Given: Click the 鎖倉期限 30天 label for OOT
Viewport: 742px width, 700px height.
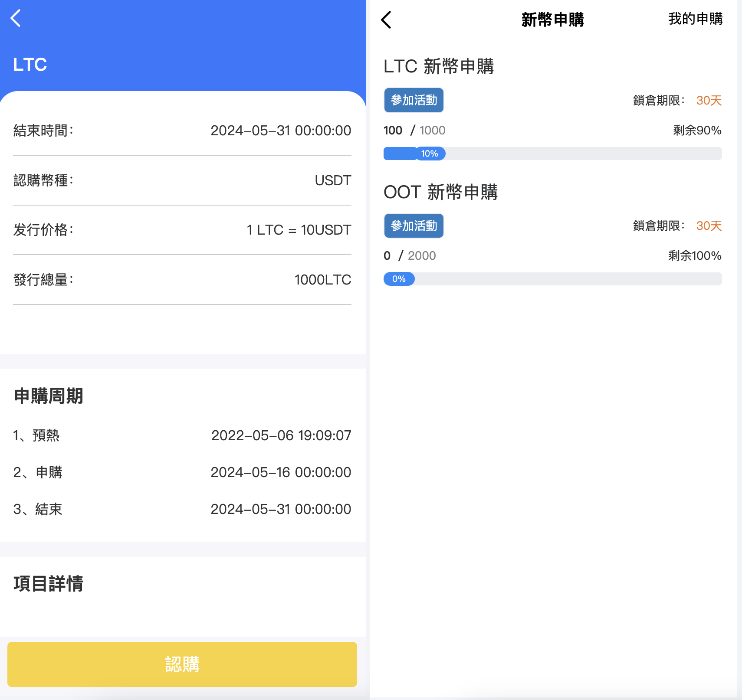Looking at the screenshot, I should [676, 226].
